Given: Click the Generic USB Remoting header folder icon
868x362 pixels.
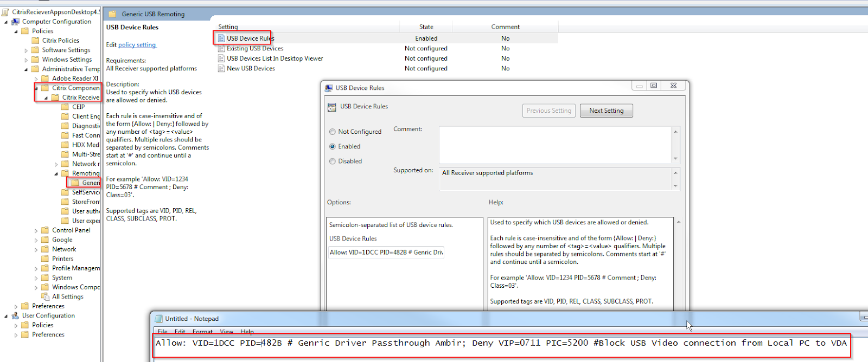Looking at the screenshot, I should 112,14.
